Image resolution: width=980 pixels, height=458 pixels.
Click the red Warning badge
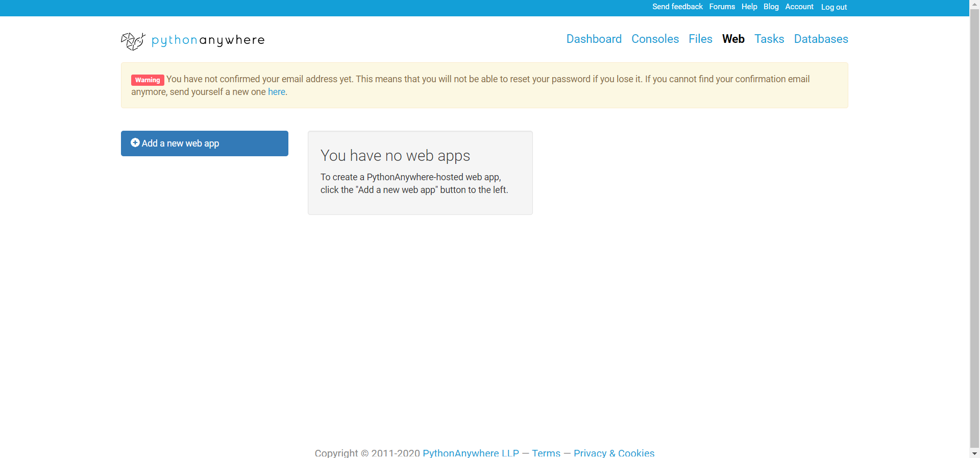pos(148,80)
